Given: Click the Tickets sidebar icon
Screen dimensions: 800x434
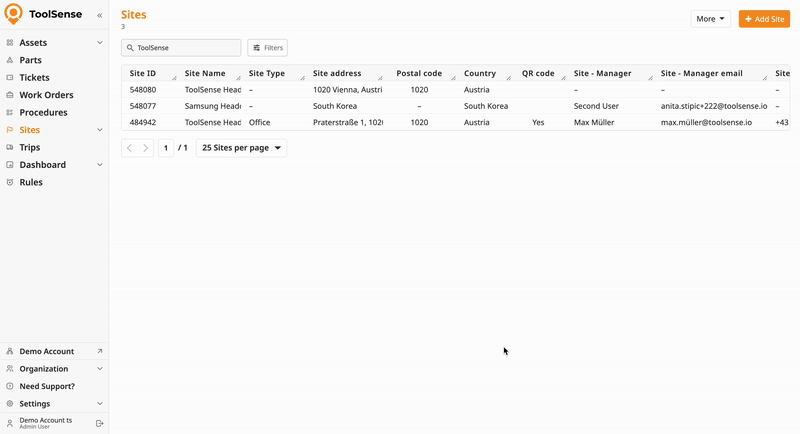Looking at the screenshot, I should pos(10,78).
